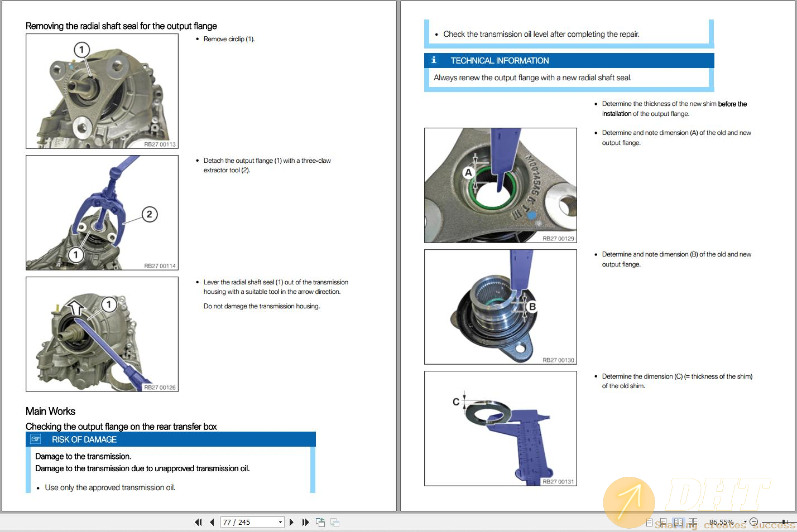Click the RISK OF DAMAGE hand icon
This screenshot has width=797, height=532.
(36, 439)
